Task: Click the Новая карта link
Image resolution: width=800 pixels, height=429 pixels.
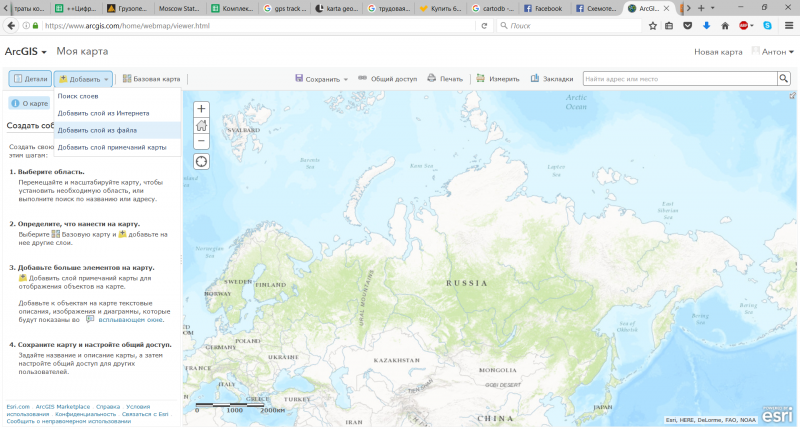Action: 718,51
